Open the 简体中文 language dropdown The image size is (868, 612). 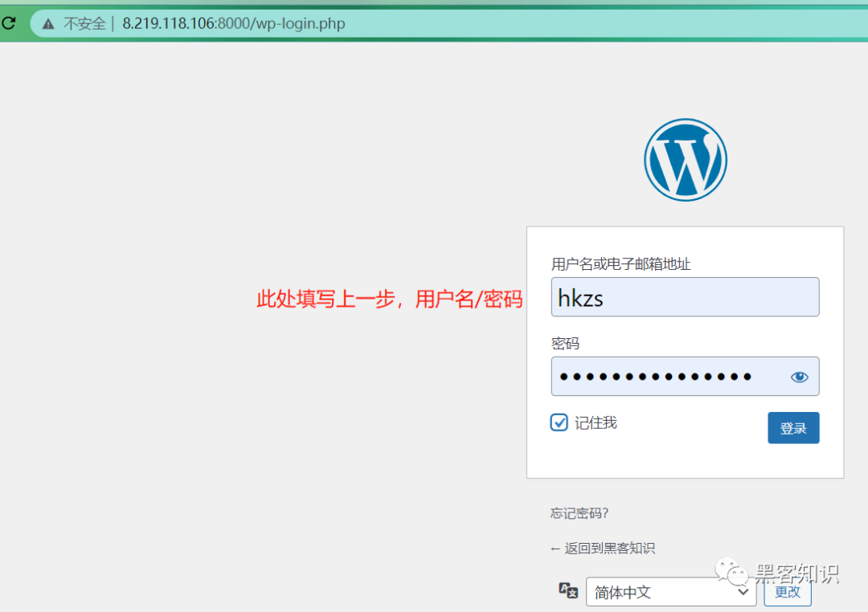coord(671,592)
